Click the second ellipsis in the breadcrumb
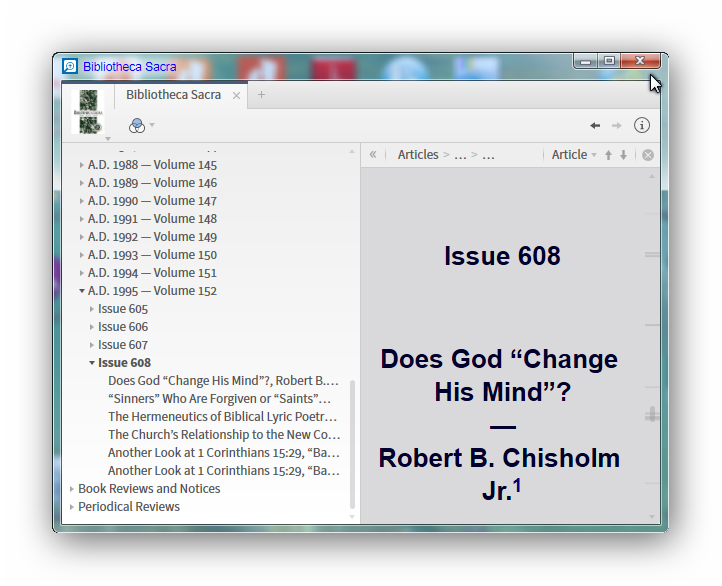Image resolution: width=722 pixels, height=586 pixels. coord(488,155)
